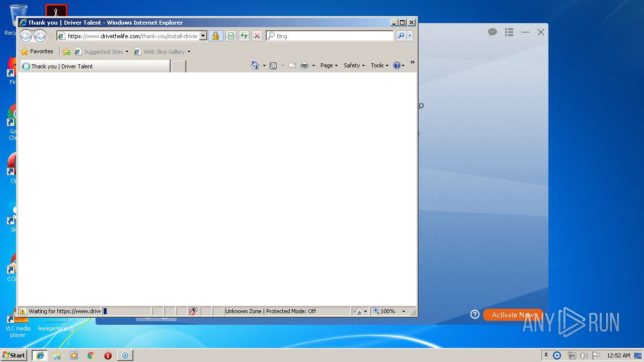Select the Adobe Reader desktop icon

[x=56, y=11]
